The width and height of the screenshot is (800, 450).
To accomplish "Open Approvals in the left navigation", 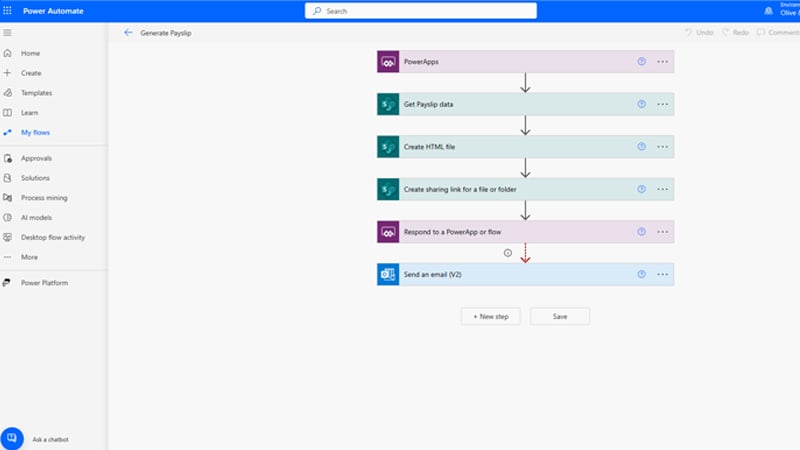I will [36, 158].
